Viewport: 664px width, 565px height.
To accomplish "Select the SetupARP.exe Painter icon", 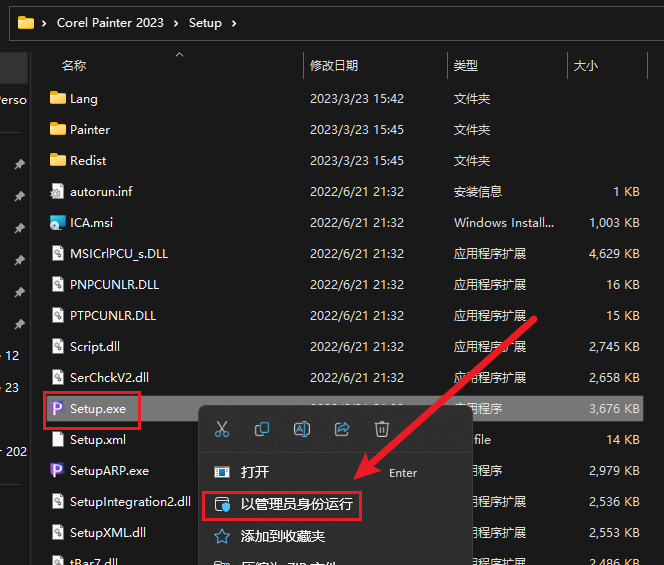I will 57,470.
